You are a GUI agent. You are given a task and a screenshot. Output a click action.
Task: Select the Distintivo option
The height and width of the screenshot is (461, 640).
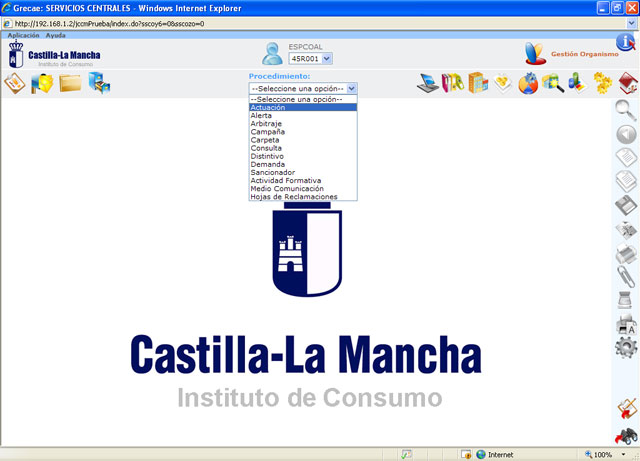[x=303, y=156]
